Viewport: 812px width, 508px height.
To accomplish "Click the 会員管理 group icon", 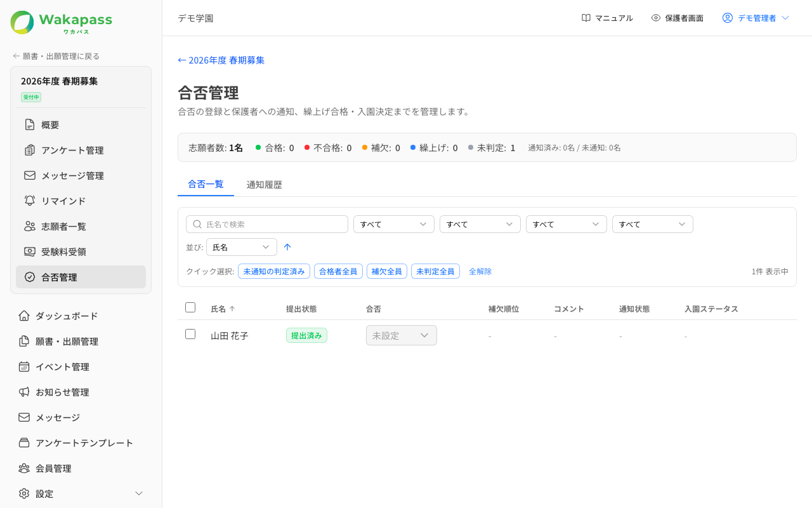I will click(24, 468).
